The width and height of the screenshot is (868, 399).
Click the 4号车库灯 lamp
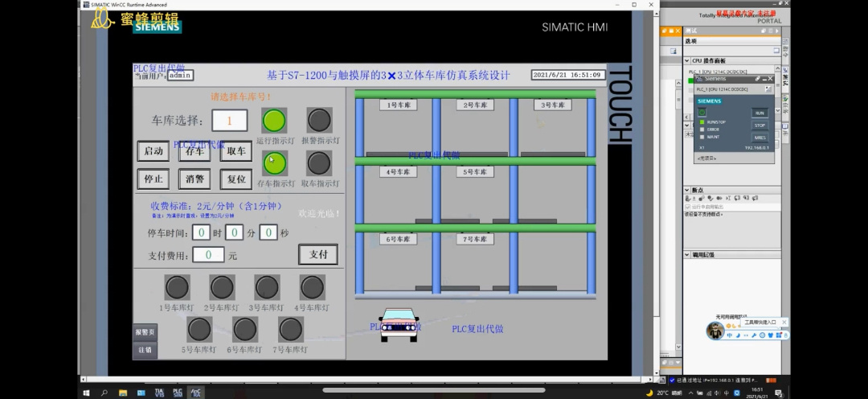pyautogui.click(x=312, y=288)
